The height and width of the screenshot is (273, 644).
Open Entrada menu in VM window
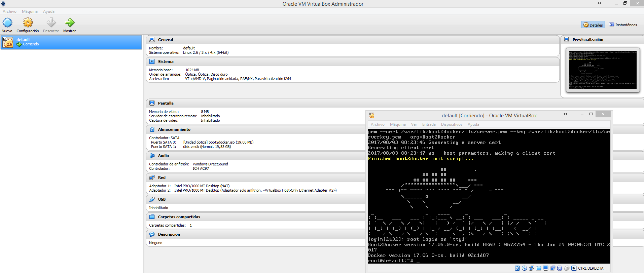(429, 124)
